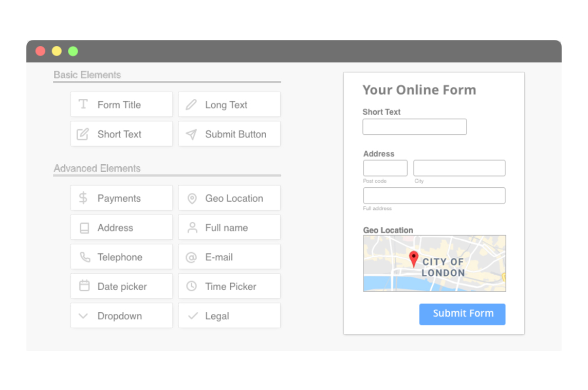Click the Form Title T icon

coord(83,104)
